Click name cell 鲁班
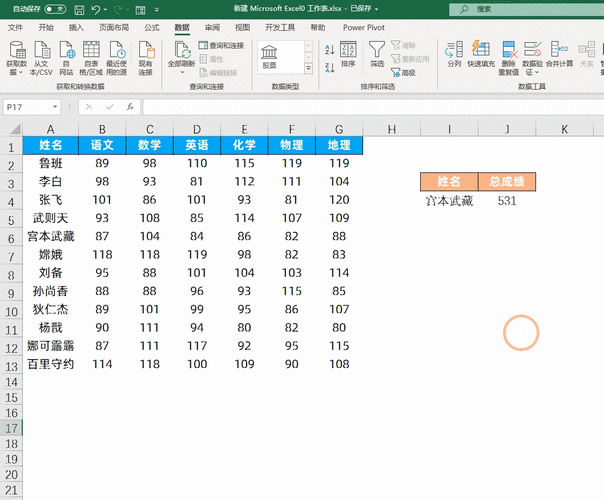Screen dimensions: 604x500 50,163
